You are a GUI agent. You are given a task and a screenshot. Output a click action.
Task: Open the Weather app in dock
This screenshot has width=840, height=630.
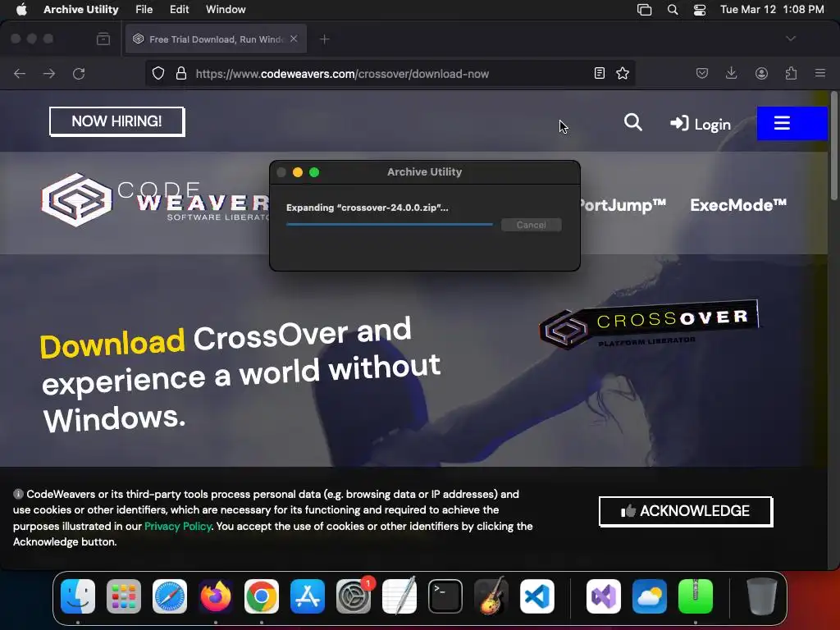[x=650, y=596]
